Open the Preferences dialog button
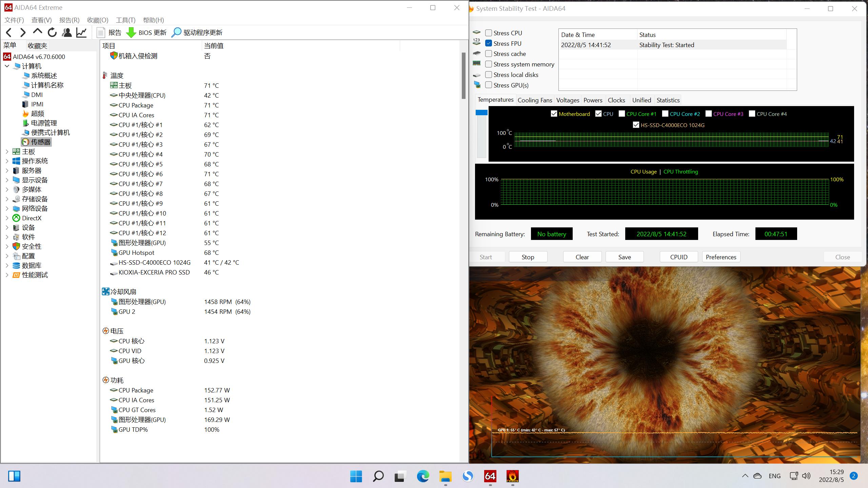Screen dimensions: 868x488 (x=721, y=257)
